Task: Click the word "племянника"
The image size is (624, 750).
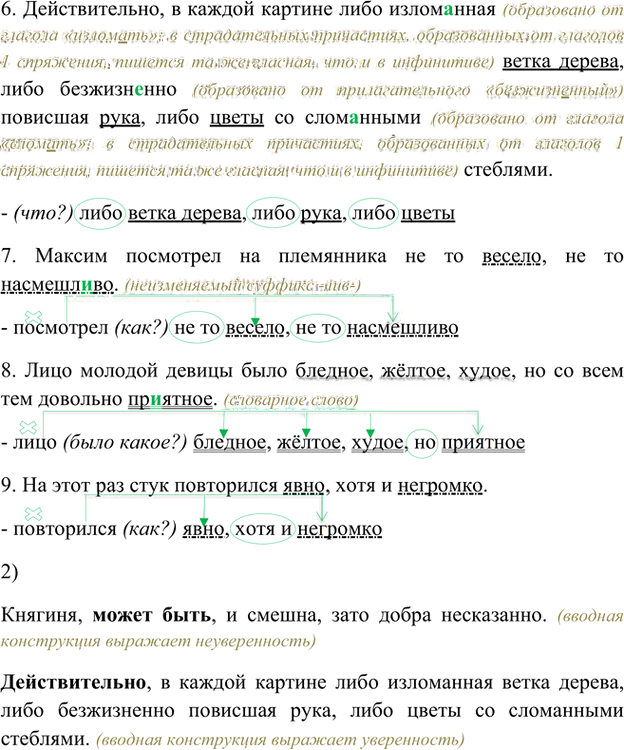Action: point(332,256)
